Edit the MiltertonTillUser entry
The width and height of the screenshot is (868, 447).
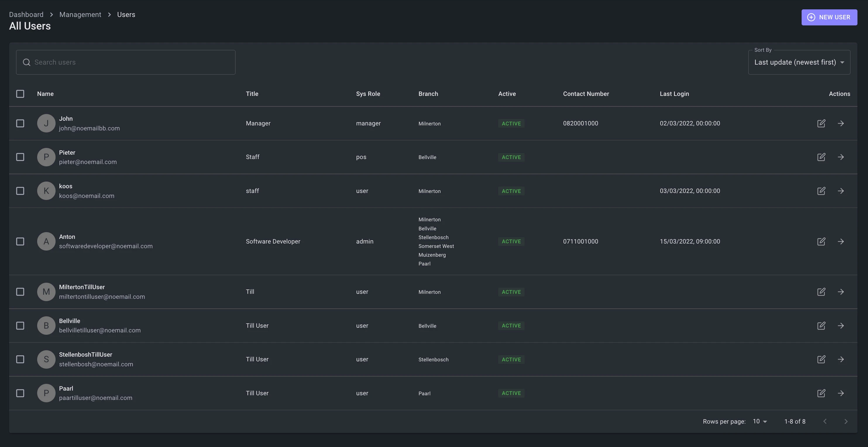tap(821, 292)
